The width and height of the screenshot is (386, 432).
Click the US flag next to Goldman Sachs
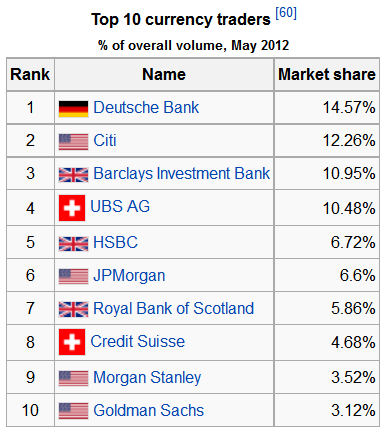(x=73, y=411)
